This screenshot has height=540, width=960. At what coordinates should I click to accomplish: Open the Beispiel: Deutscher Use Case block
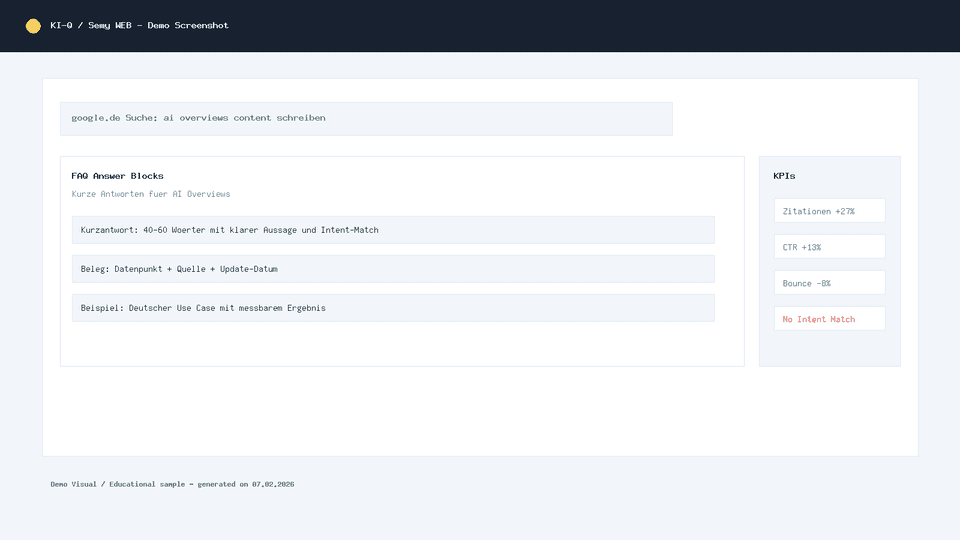pos(393,308)
